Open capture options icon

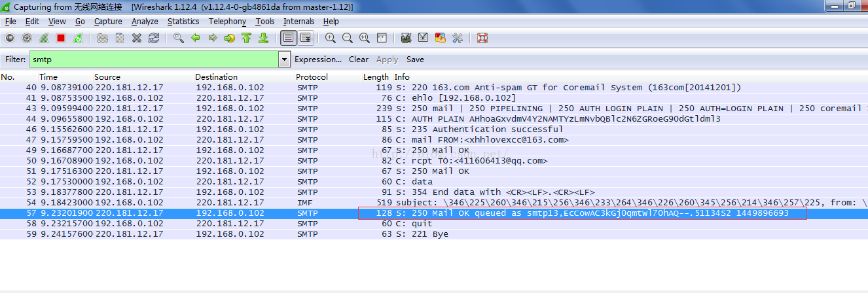click(27, 38)
